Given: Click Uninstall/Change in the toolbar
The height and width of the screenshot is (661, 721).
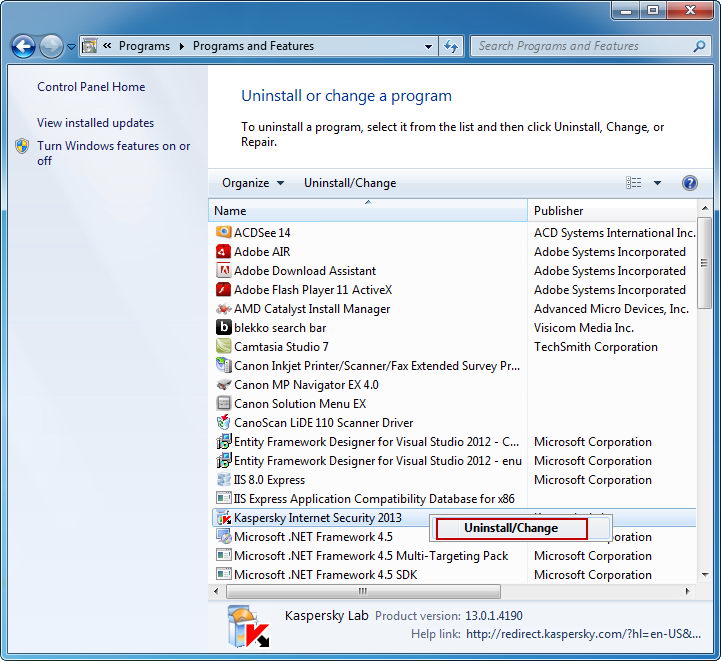Looking at the screenshot, I should (x=350, y=183).
